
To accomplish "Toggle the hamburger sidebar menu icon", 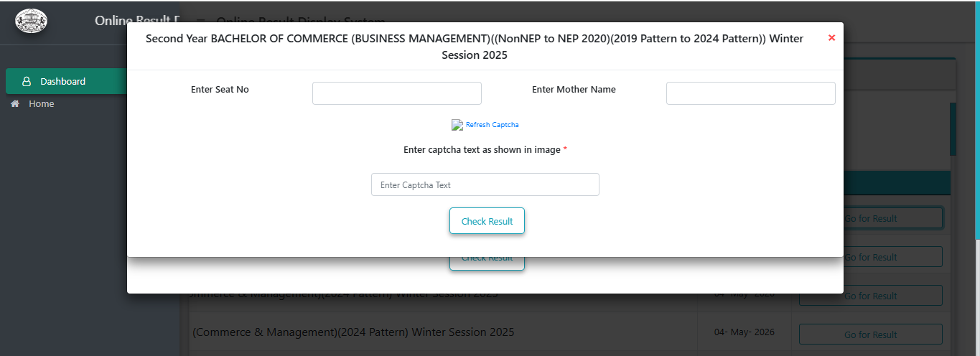I will coord(200,22).
